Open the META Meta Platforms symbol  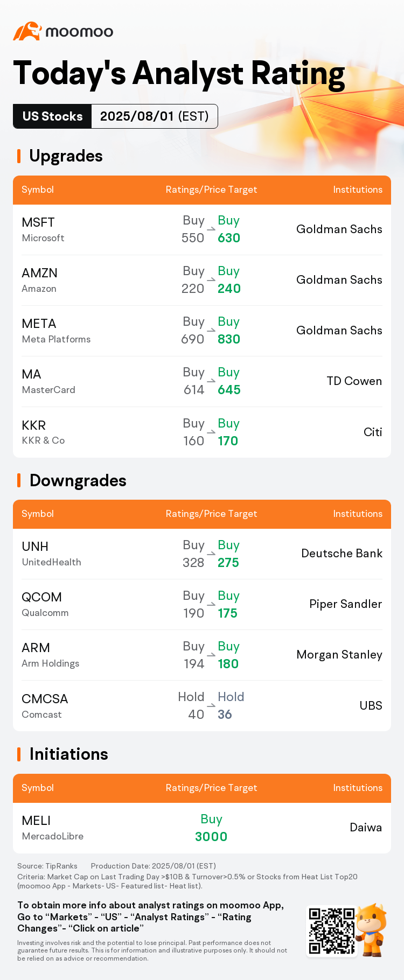56,331
